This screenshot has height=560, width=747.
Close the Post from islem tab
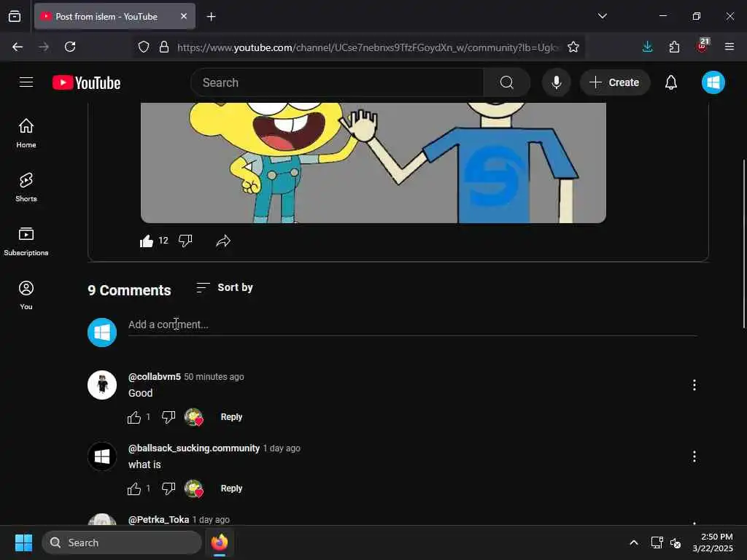pos(183,16)
